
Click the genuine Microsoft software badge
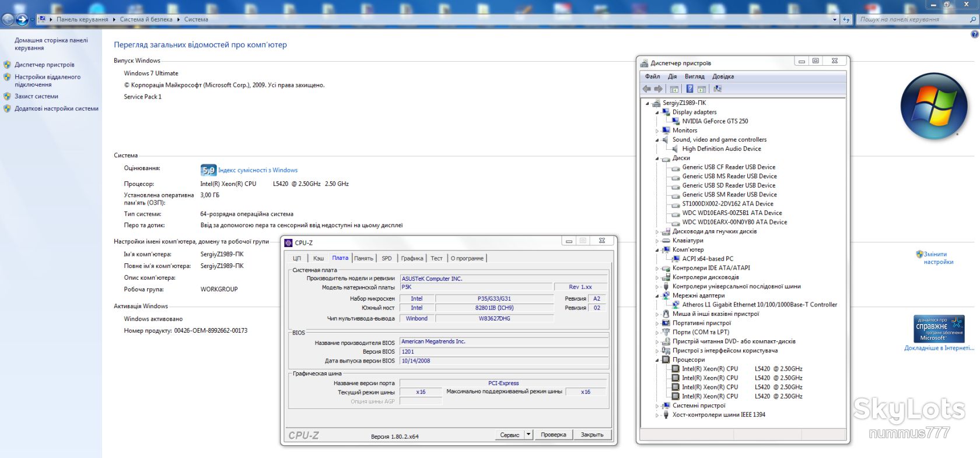pyautogui.click(x=939, y=329)
